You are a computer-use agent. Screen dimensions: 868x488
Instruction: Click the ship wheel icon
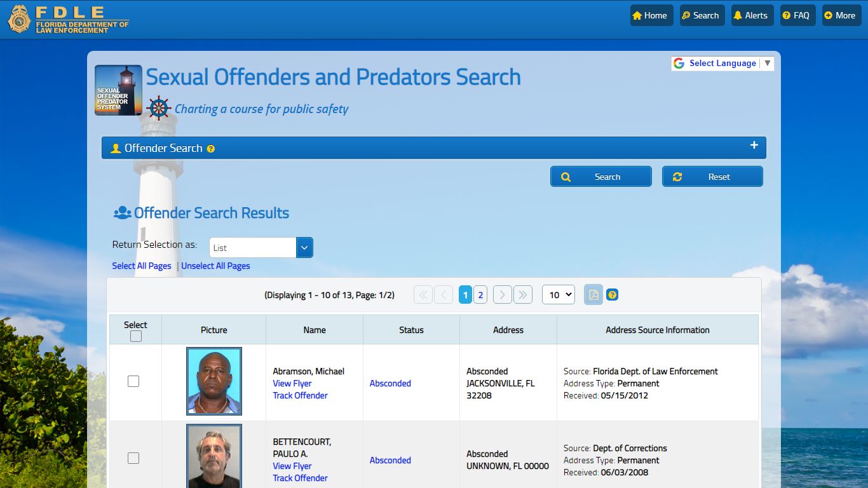pyautogui.click(x=158, y=108)
